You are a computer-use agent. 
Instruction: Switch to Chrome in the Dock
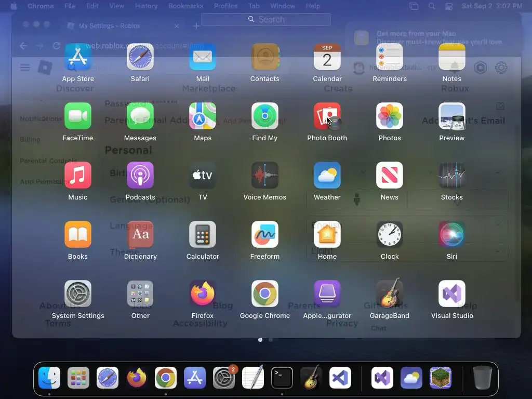point(166,378)
